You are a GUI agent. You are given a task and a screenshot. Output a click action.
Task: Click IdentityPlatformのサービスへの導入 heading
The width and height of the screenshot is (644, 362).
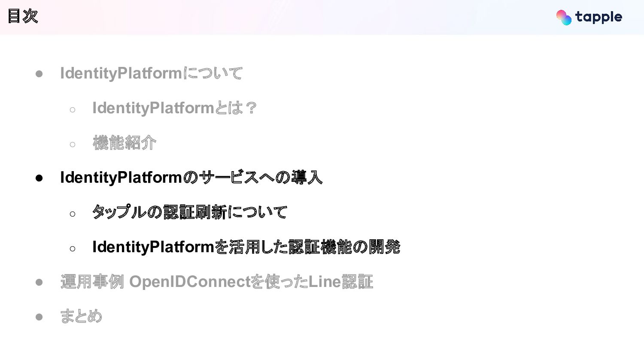tap(191, 178)
